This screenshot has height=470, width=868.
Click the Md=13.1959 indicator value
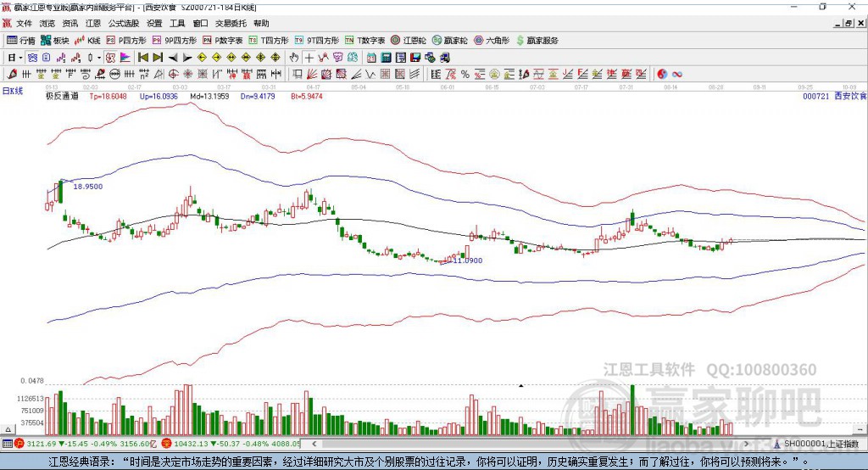(x=210, y=97)
